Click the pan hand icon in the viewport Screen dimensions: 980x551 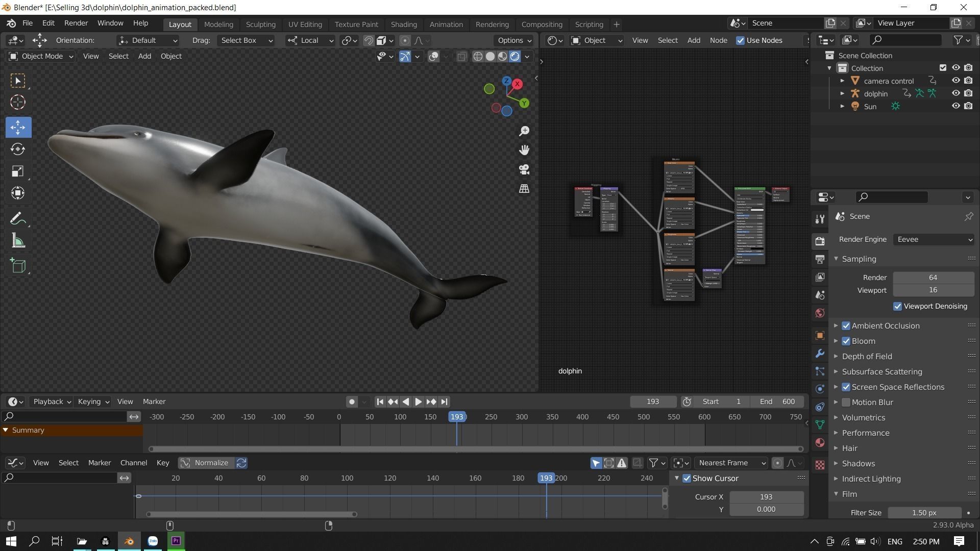tap(524, 150)
